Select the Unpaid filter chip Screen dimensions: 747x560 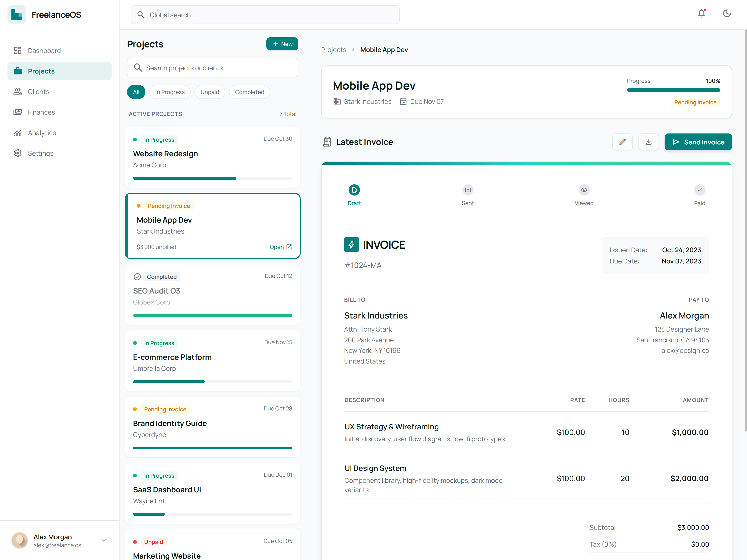coord(209,92)
